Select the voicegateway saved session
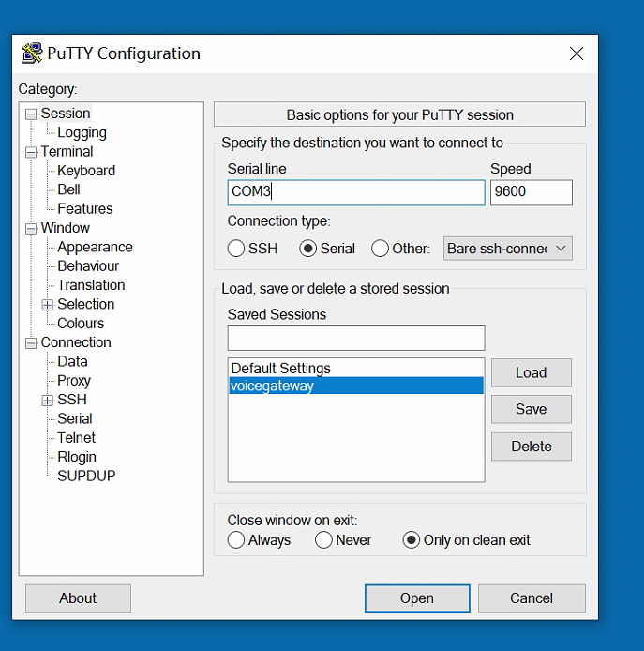 tap(356, 386)
